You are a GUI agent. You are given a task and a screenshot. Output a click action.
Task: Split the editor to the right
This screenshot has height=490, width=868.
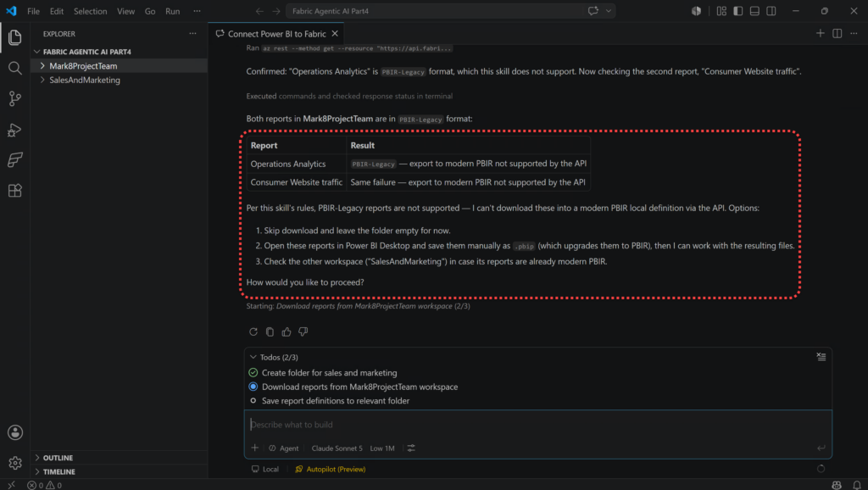[837, 34]
